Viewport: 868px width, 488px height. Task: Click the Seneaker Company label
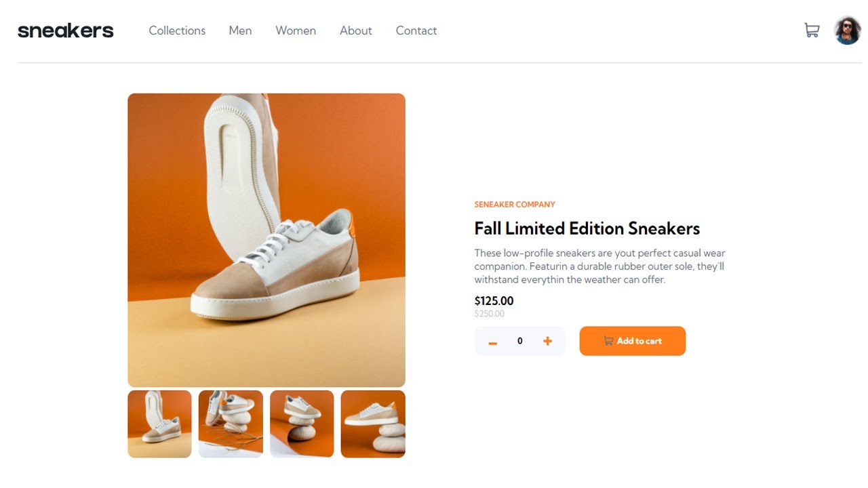click(515, 205)
